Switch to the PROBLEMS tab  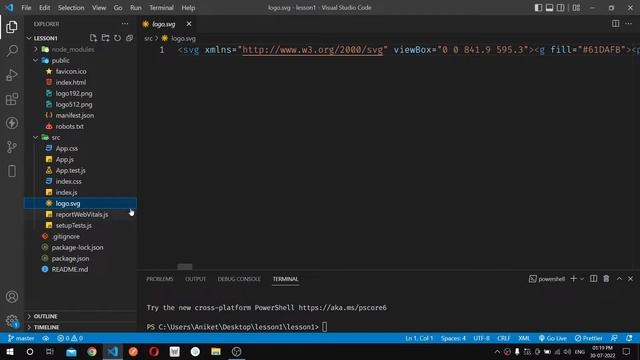160,279
